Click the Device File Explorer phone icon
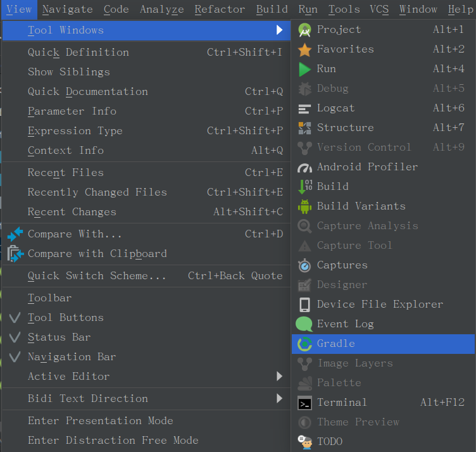 304,304
